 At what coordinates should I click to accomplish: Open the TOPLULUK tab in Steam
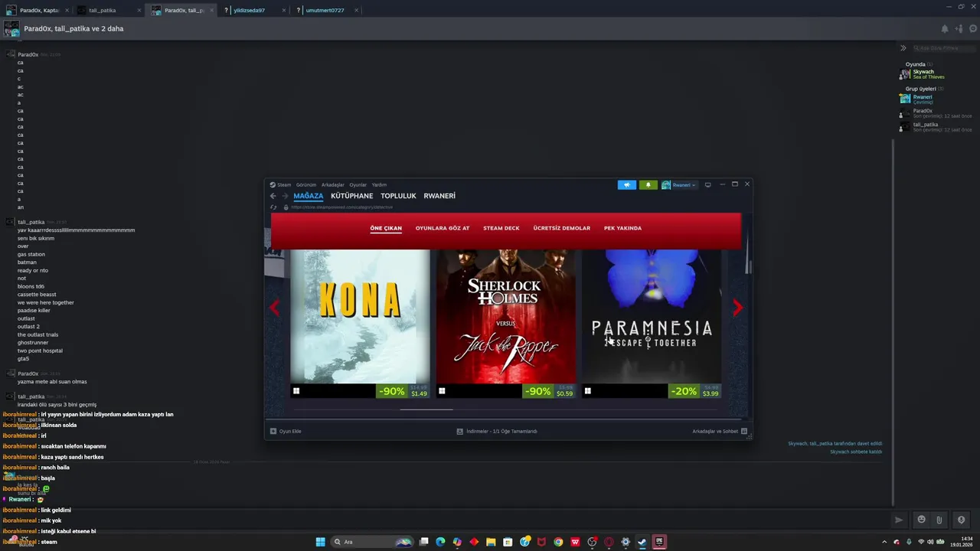tap(398, 196)
